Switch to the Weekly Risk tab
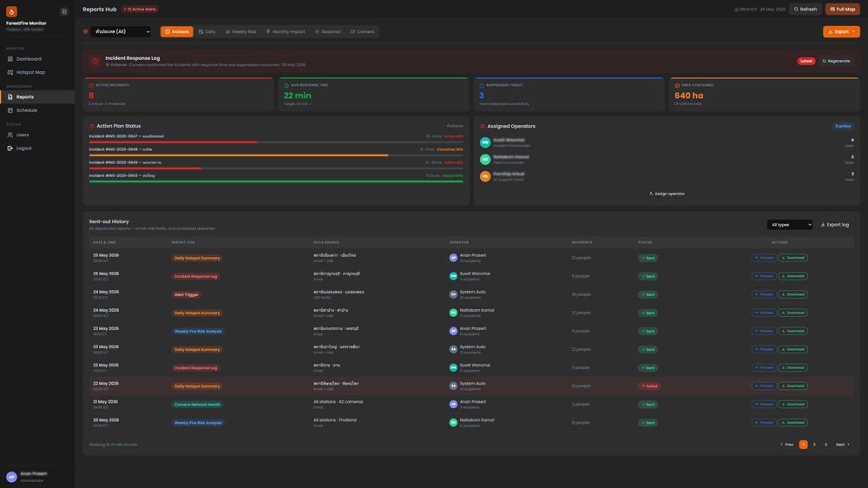This screenshot has width=868, height=488. pos(240,31)
